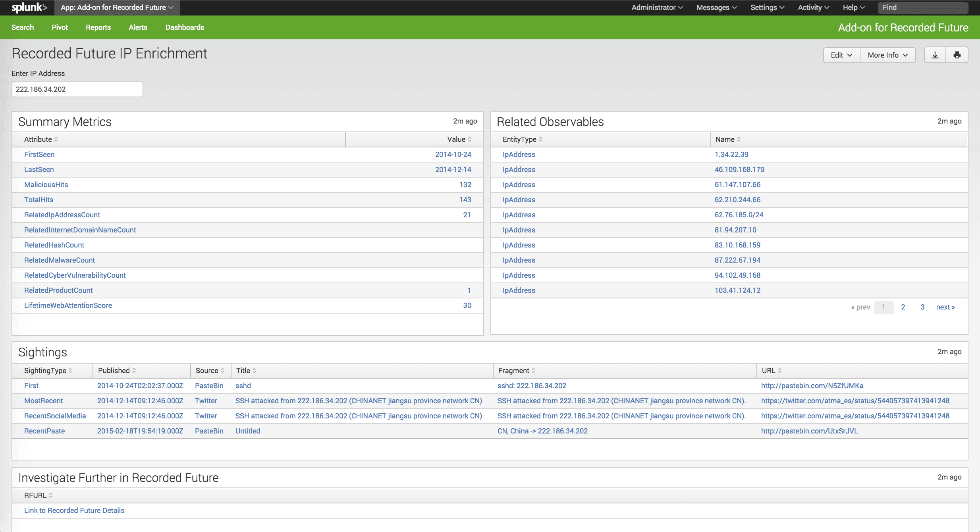The height and width of the screenshot is (532, 980).
Task: Sort by RFURL column
Action: coord(38,495)
